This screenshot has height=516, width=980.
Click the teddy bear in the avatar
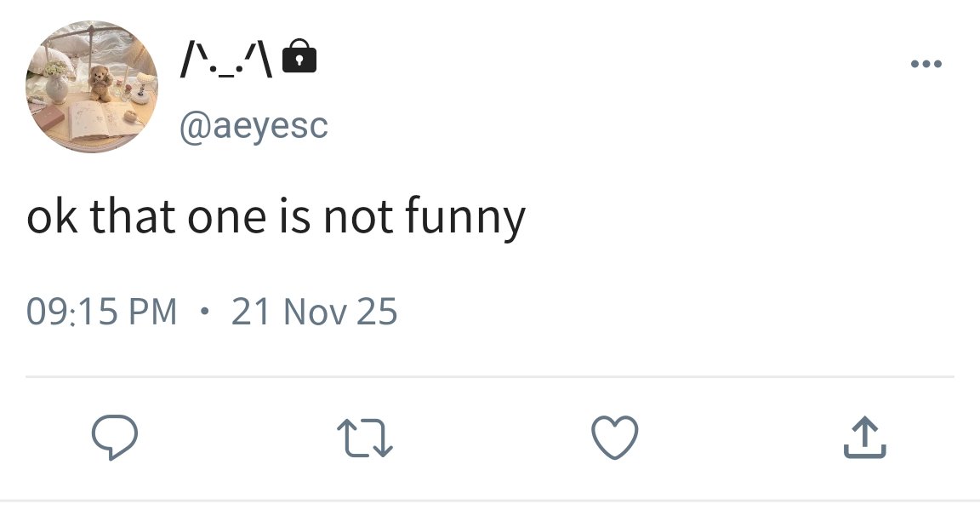[x=100, y=83]
